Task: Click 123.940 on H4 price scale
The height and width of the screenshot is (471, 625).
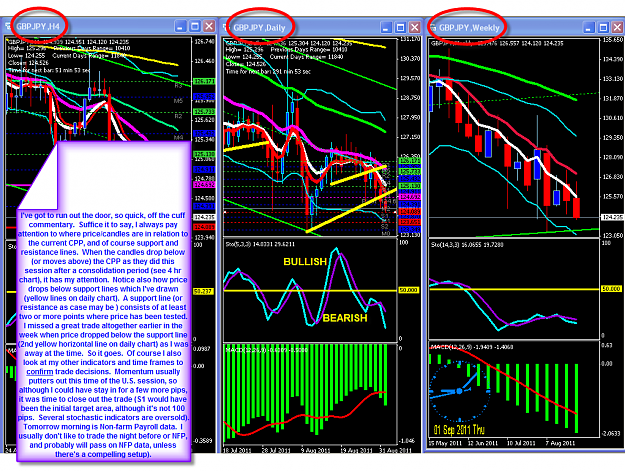Action: click(x=204, y=237)
